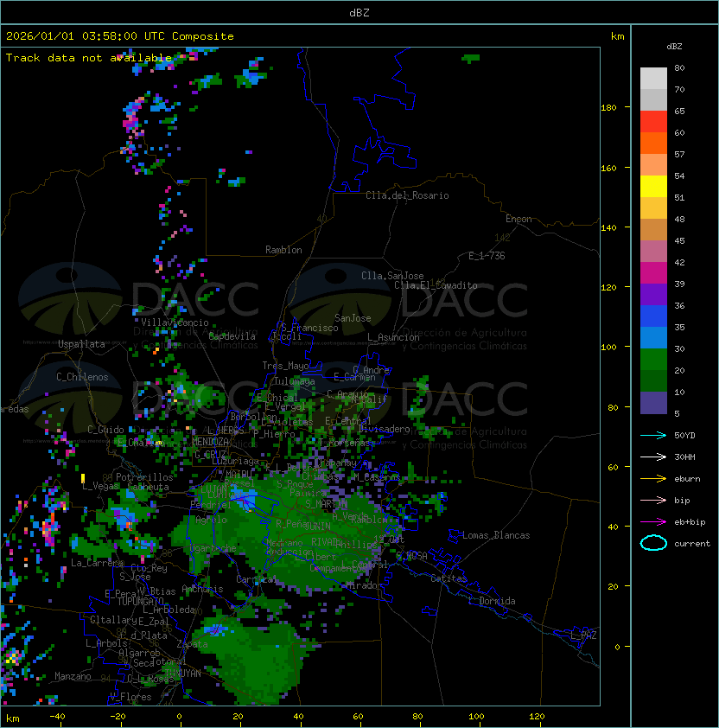Click the 'Potrerillos' map label
Viewport: 719px width, 728px height.
144,477
